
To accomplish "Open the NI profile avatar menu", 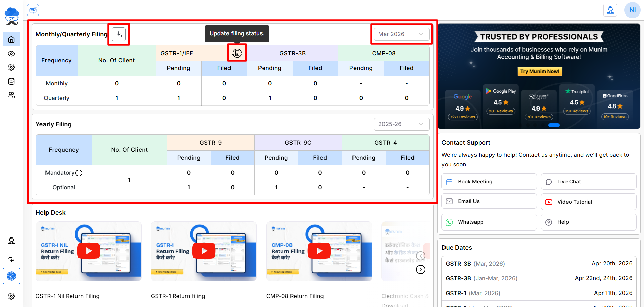I will point(632,10).
